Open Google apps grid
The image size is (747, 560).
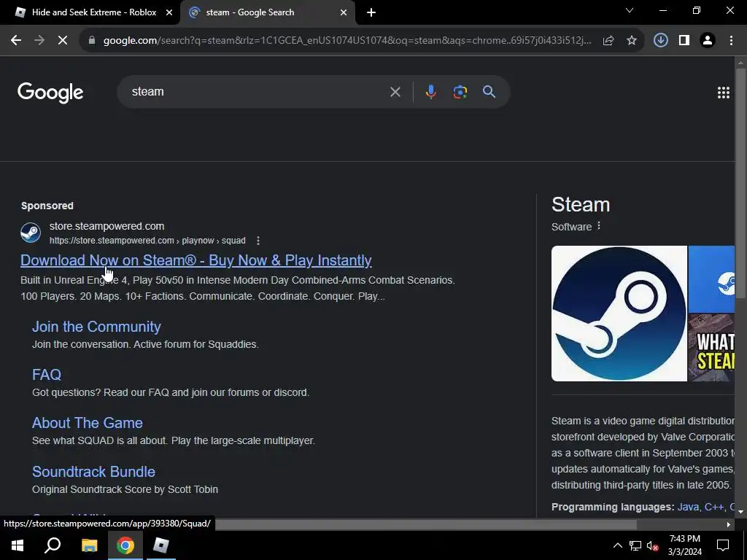[x=724, y=93]
